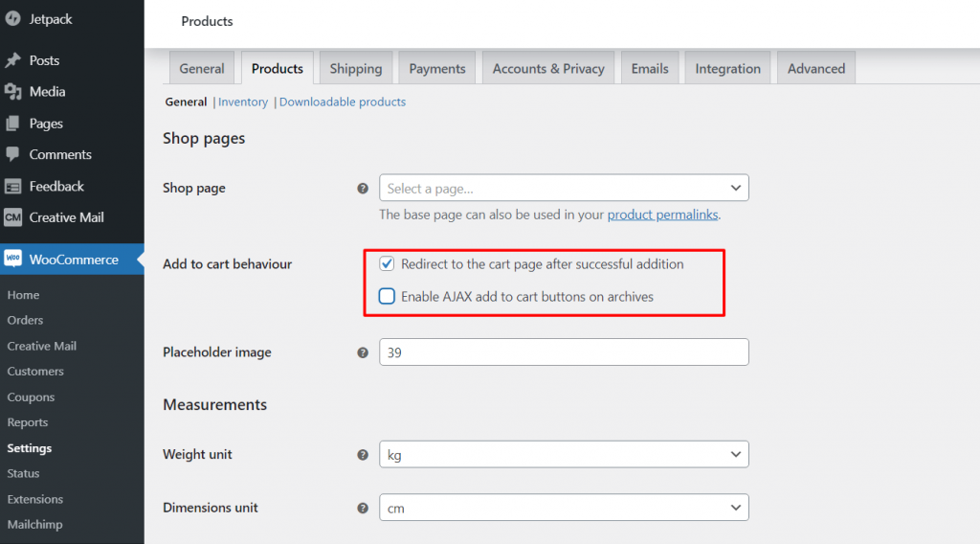The width and height of the screenshot is (980, 544).
Task: Open the Shop page select dropdown
Action: pyautogui.click(x=564, y=189)
